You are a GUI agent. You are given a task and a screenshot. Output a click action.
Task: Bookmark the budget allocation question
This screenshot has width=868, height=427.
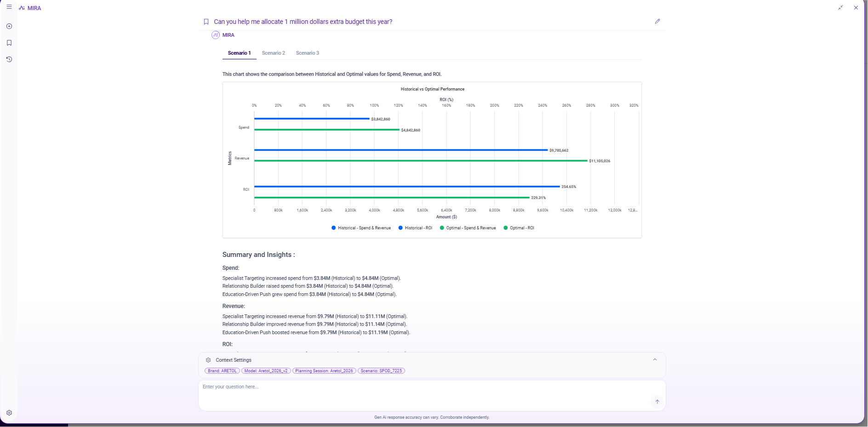[x=206, y=22]
